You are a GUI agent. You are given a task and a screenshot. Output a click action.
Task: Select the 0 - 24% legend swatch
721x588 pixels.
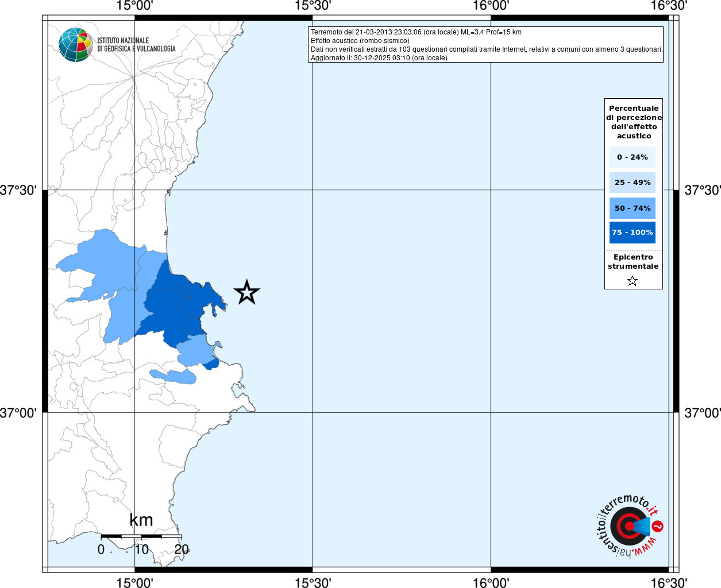(x=632, y=157)
